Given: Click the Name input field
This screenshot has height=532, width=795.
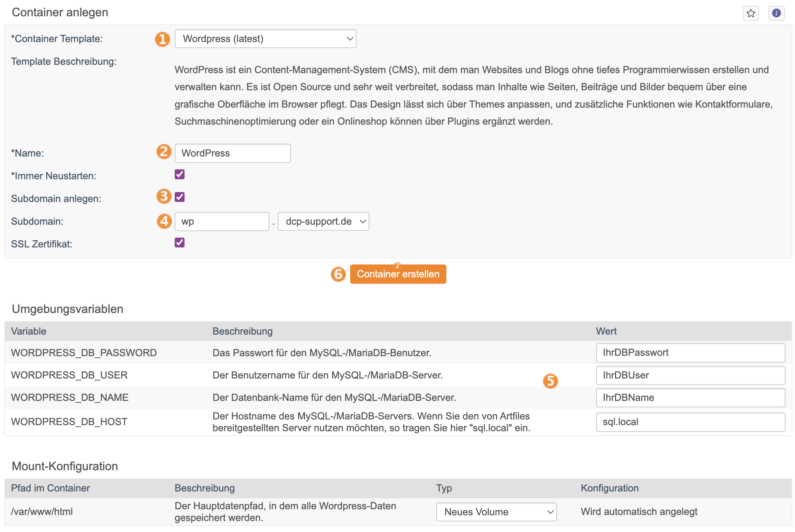Looking at the screenshot, I should click(232, 153).
